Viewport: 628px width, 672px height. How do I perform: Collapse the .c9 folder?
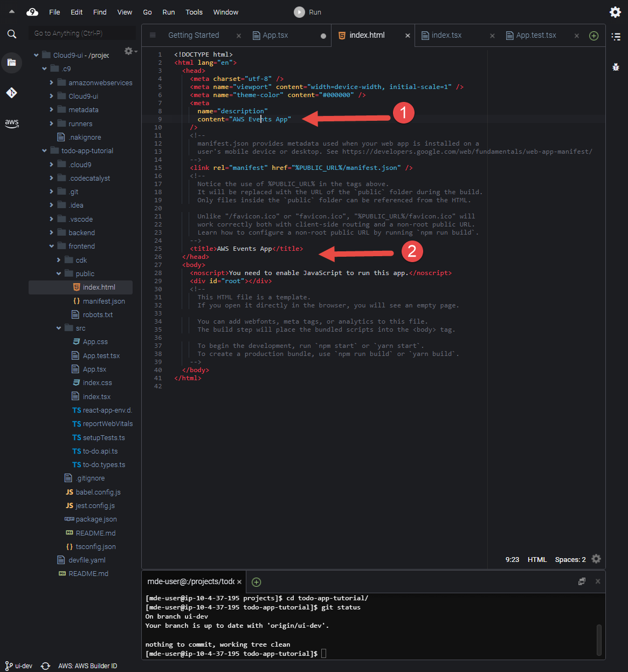(44, 68)
